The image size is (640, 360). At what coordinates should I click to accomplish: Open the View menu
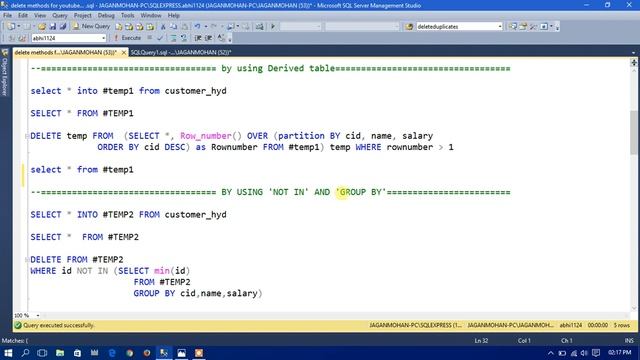(x=40, y=16)
